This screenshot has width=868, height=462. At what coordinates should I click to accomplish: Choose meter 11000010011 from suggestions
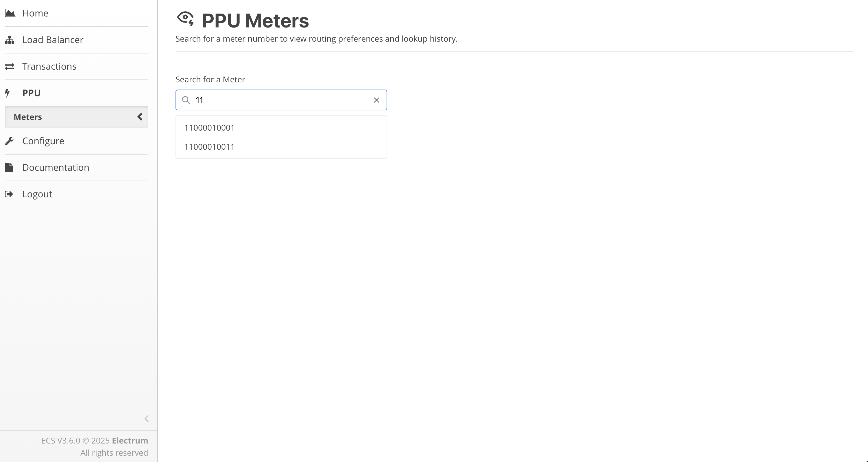coord(209,147)
